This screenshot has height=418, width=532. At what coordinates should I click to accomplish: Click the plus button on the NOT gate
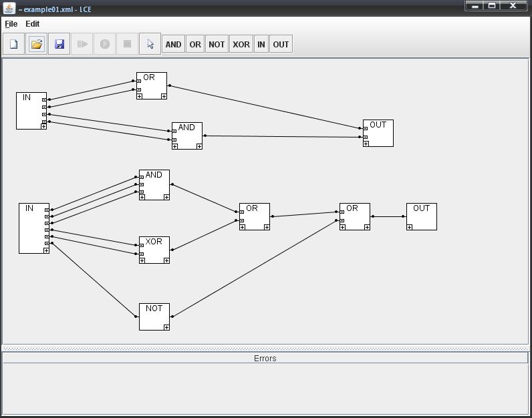pos(166,327)
